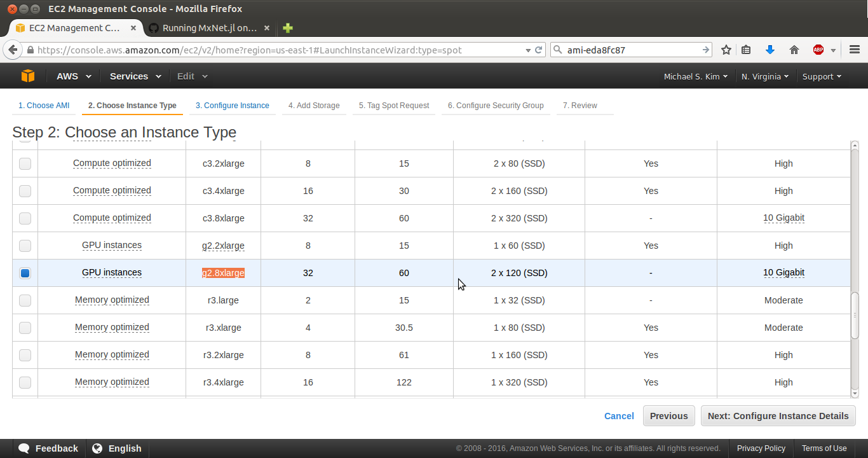Open the Edit dropdown in AWS navbar
868x458 pixels.
click(193, 76)
